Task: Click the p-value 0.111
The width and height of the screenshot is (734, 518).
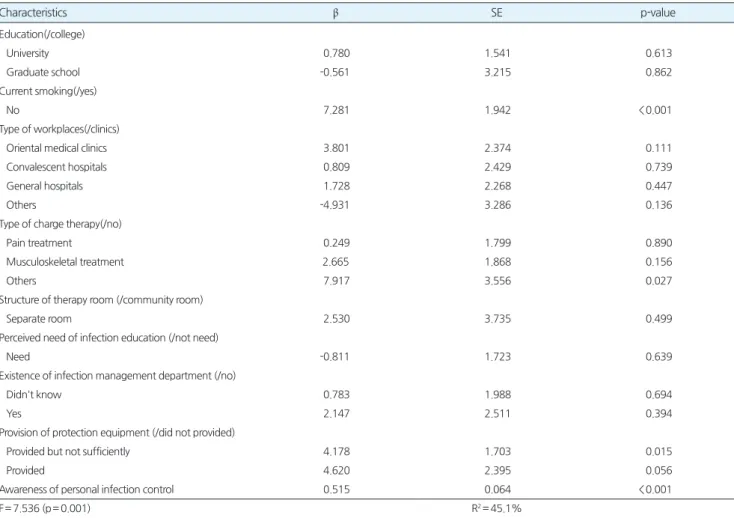Action: click(658, 148)
